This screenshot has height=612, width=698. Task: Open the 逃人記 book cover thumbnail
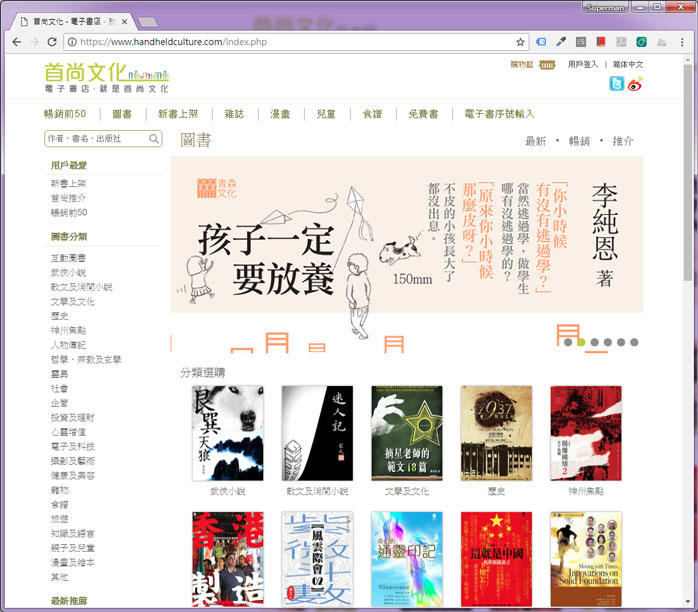tap(317, 433)
